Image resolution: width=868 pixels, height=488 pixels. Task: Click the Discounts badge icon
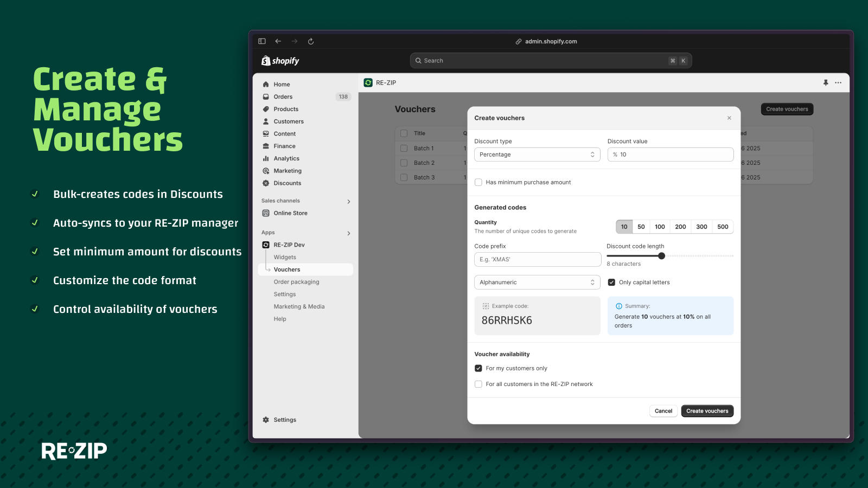(266, 183)
